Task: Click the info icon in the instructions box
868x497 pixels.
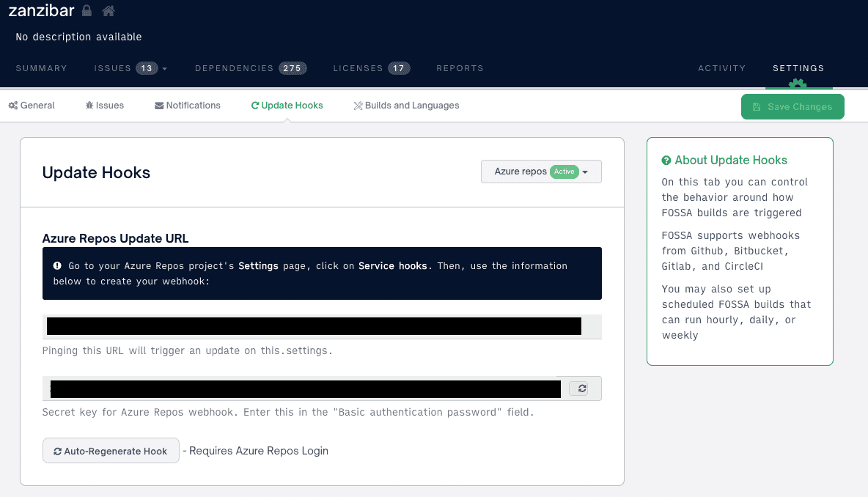Action: coord(57,265)
